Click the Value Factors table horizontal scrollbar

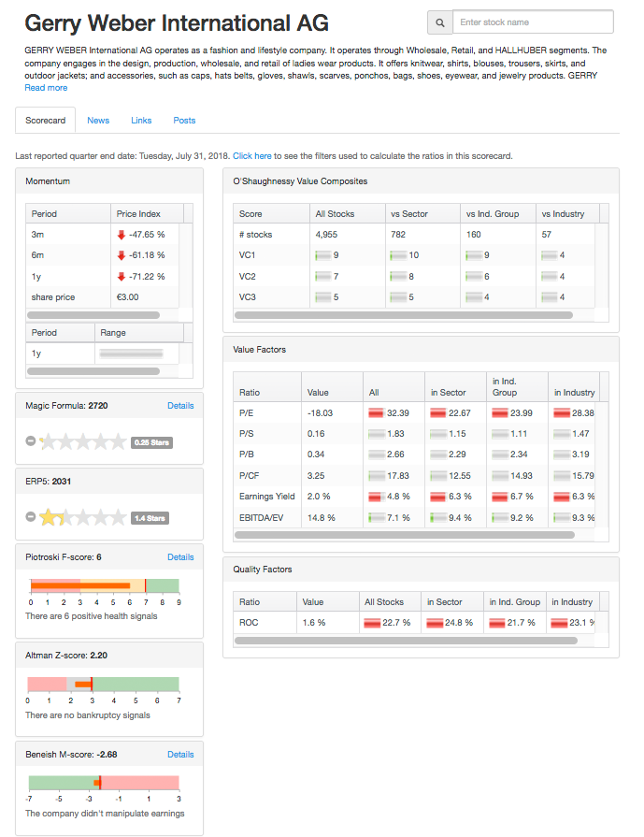pos(404,535)
